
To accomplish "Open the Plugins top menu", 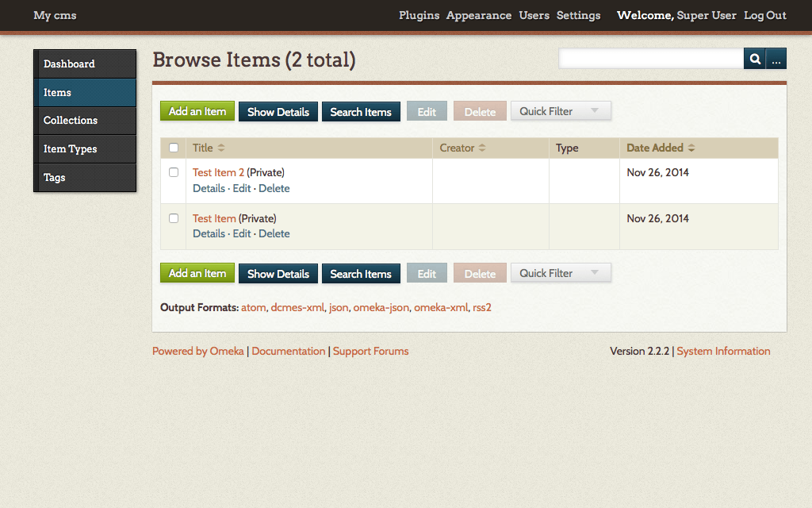I will 419,16.
